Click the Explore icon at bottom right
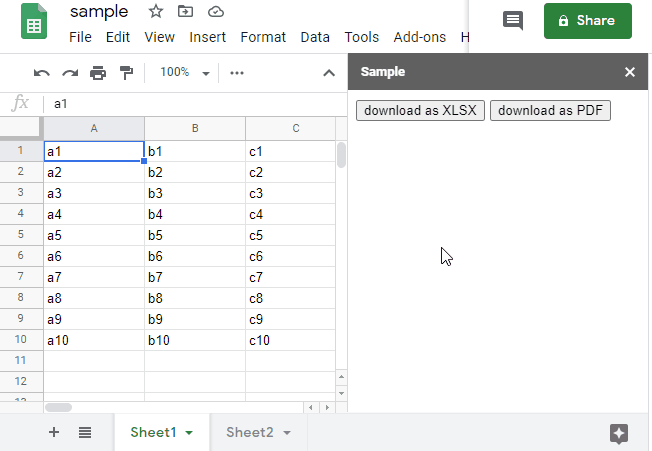 click(619, 434)
